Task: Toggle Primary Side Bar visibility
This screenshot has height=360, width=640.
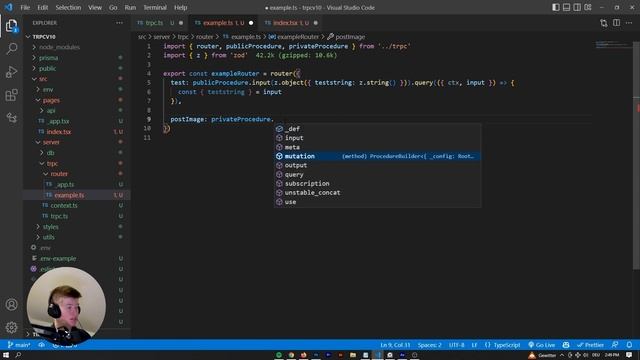Action: tap(556, 7)
